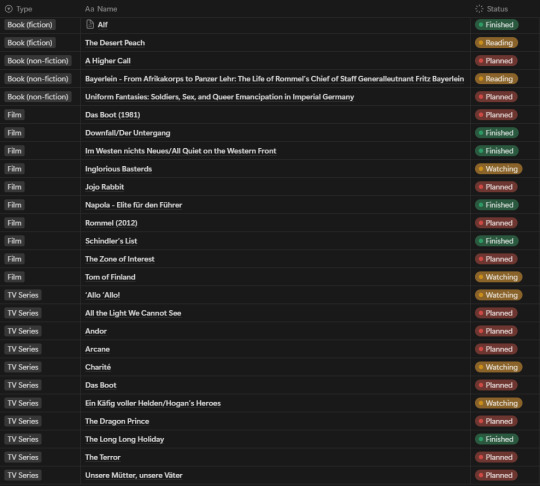Open The Zone of Interest entry

coord(120,259)
